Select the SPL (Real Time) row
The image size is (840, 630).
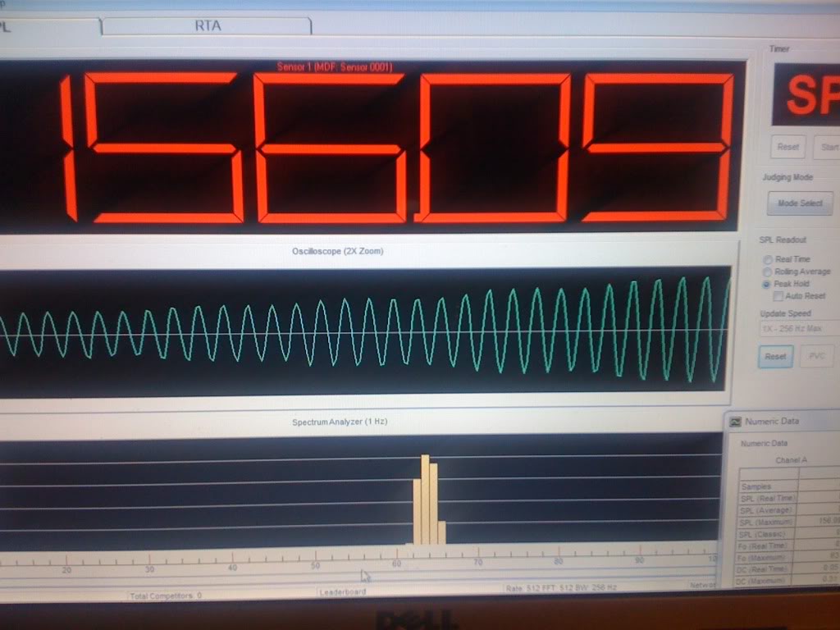point(789,498)
